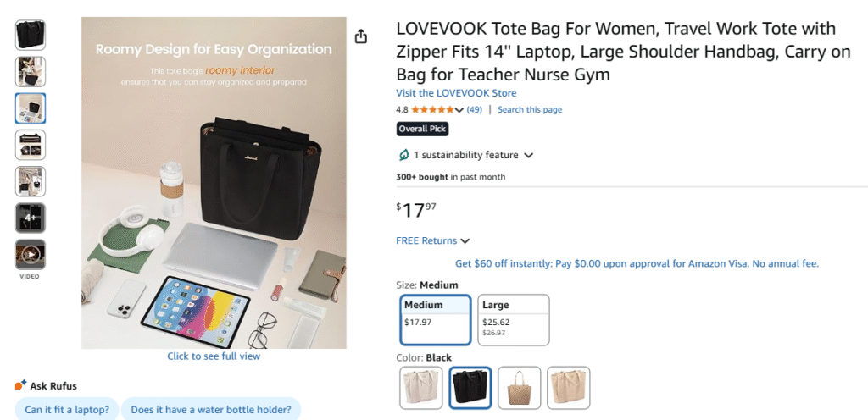The height and width of the screenshot is (420, 868).
Task: Click the share icon beside product image
Action: coord(360,36)
